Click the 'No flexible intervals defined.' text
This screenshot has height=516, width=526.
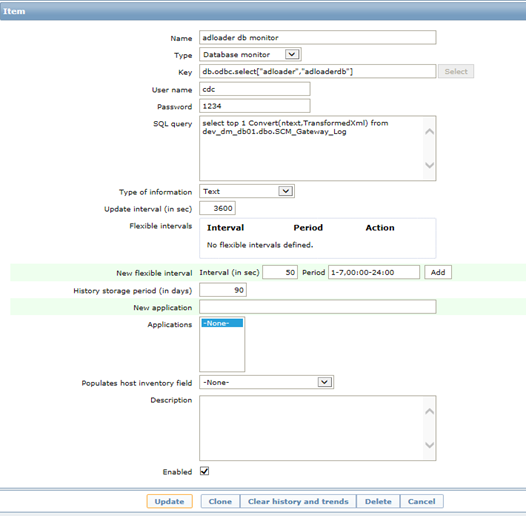coord(260,245)
